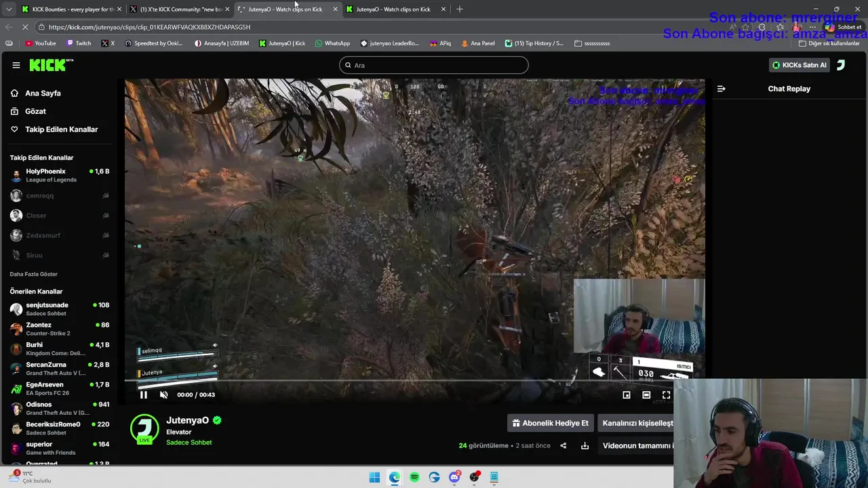
Task: Open X bookmark in bookmarks bar
Action: (x=108, y=43)
